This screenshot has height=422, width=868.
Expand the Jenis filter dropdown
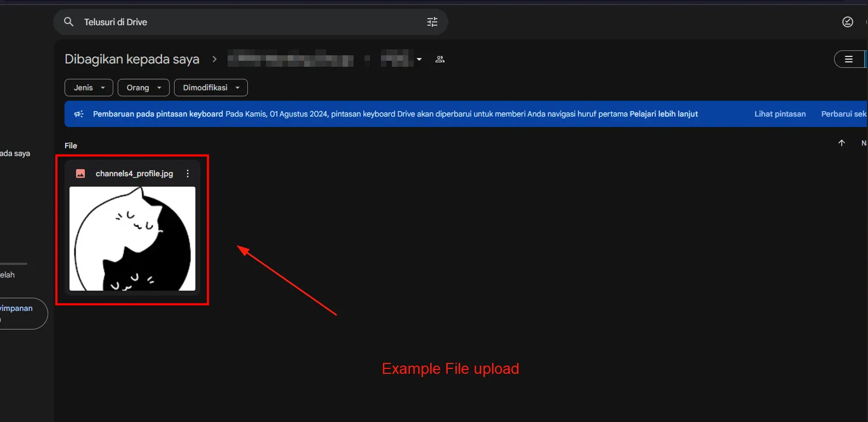[89, 88]
